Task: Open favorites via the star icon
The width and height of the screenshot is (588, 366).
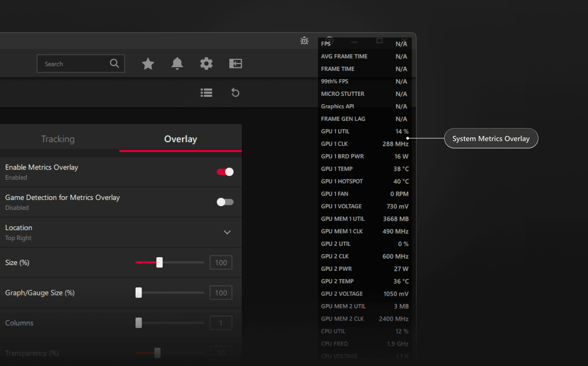Action: pos(148,64)
